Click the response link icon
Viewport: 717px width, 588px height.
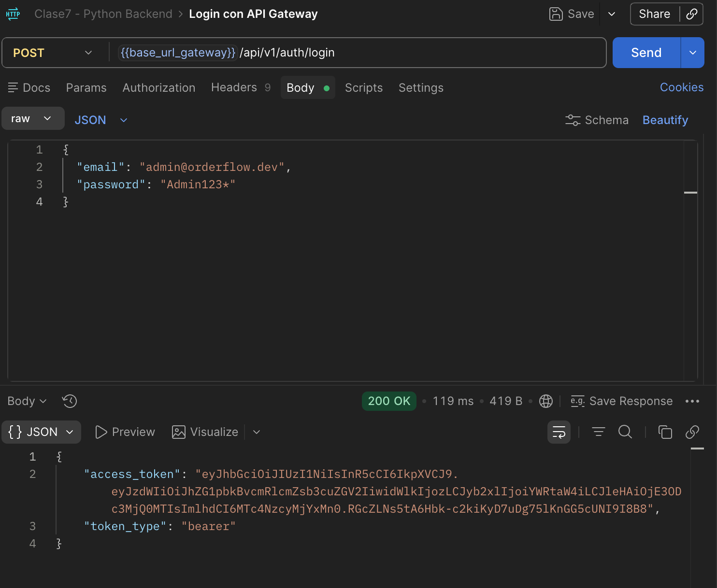pos(692,432)
